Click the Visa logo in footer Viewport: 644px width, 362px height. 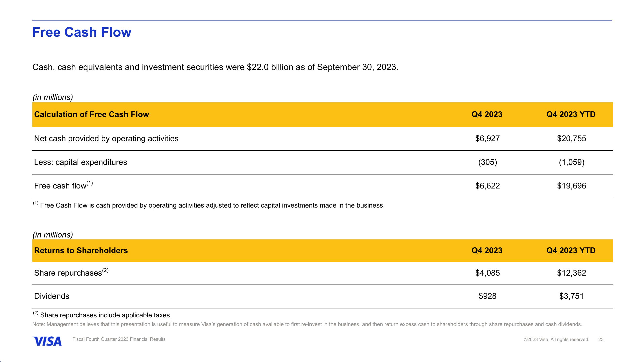tap(47, 341)
